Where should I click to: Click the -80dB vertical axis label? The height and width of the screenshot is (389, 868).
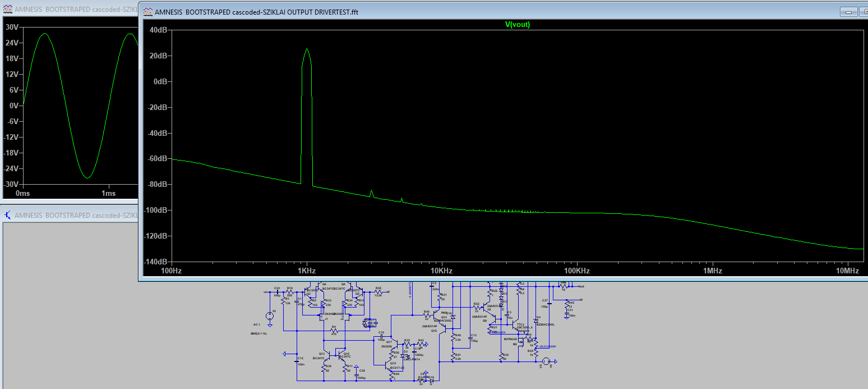(x=156, y=185)
